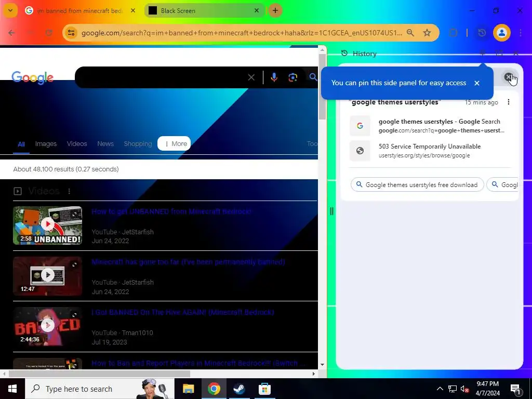
Task: Toggle the History side panel toolbar button
Action: [482, 33]
